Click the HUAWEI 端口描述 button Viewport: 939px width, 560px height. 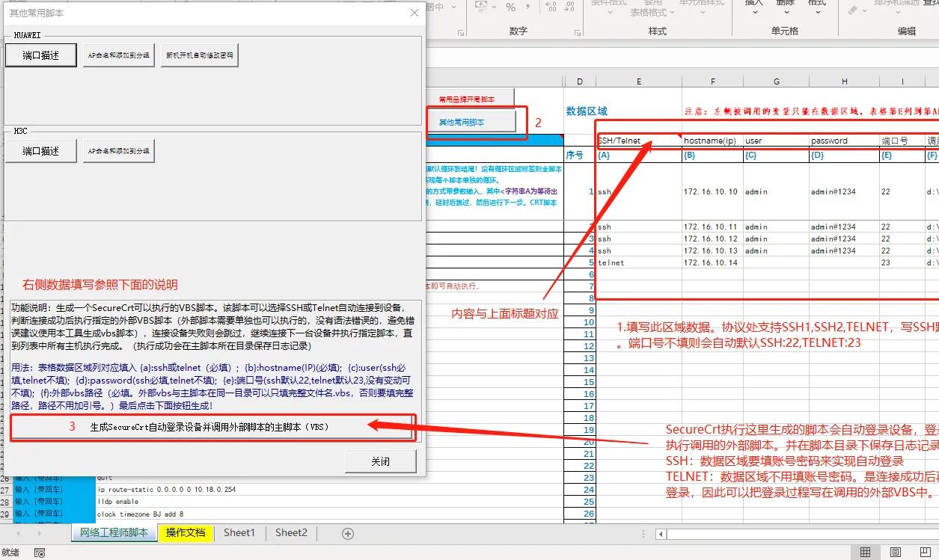click(x=40, y=55)
